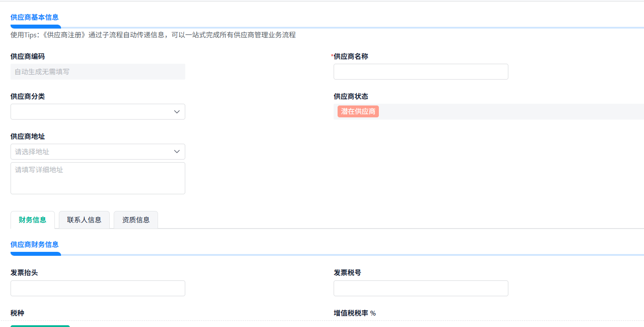
Task: Switch to the 资质信息 tab
Action: 136,219
